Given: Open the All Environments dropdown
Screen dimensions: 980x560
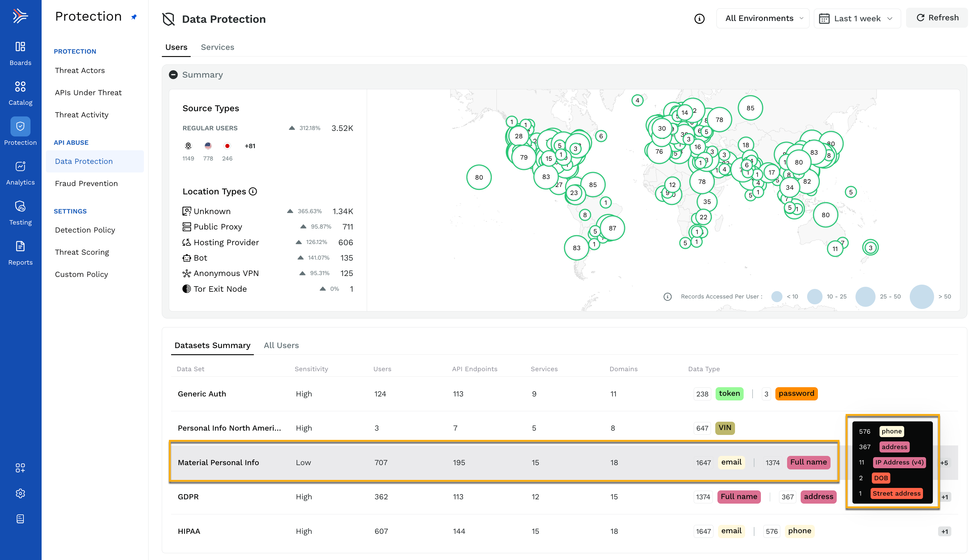Looking at the screenshot, I should (763, 18).
